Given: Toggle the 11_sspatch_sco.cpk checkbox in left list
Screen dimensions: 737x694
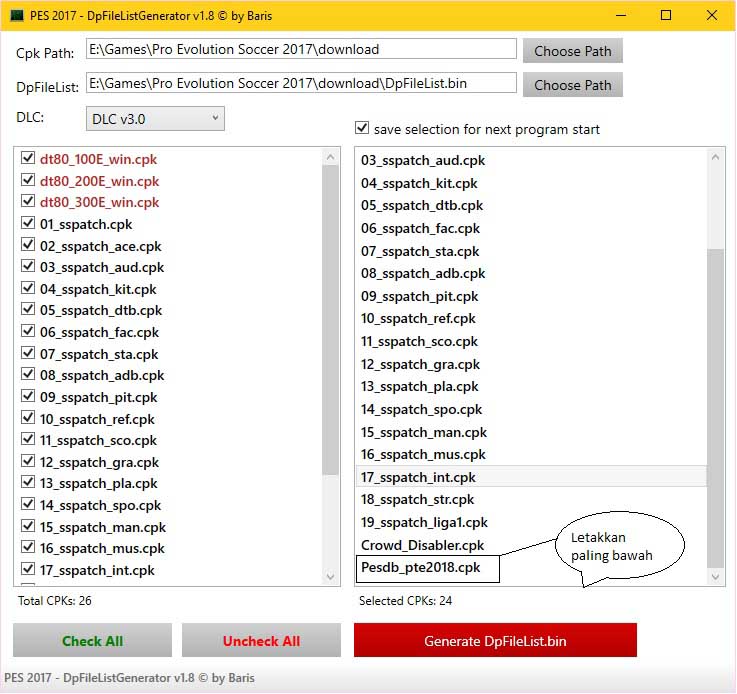Looking at the screenshot, I should (28, 439).
